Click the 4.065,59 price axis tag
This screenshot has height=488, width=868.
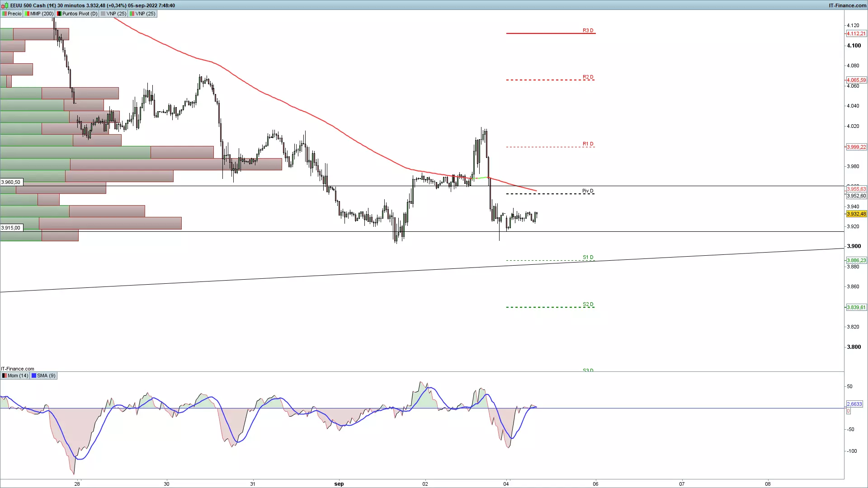click(856, 80)
